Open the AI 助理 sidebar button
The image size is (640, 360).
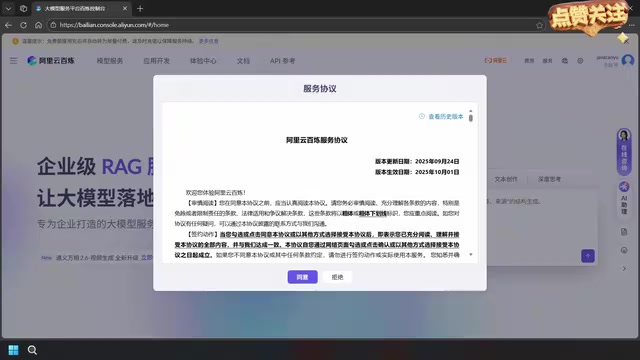pyautogui.click(x=624, y=198)
